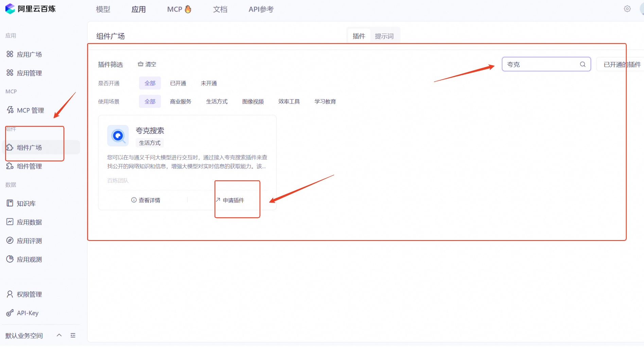The image size is (644, 347).
Task: Click the 权限管理 user icon
Action: click(x=10, y=294)
